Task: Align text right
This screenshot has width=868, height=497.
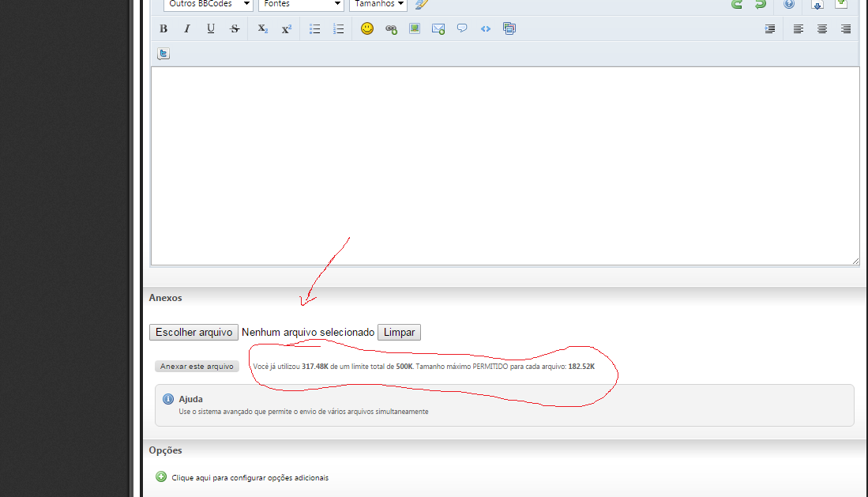Action: 846,28
